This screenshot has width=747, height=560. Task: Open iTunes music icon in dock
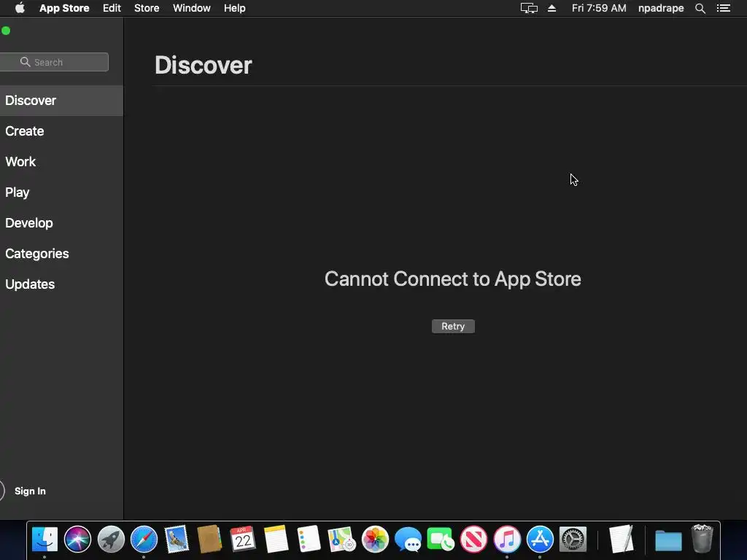pos(507,540)
